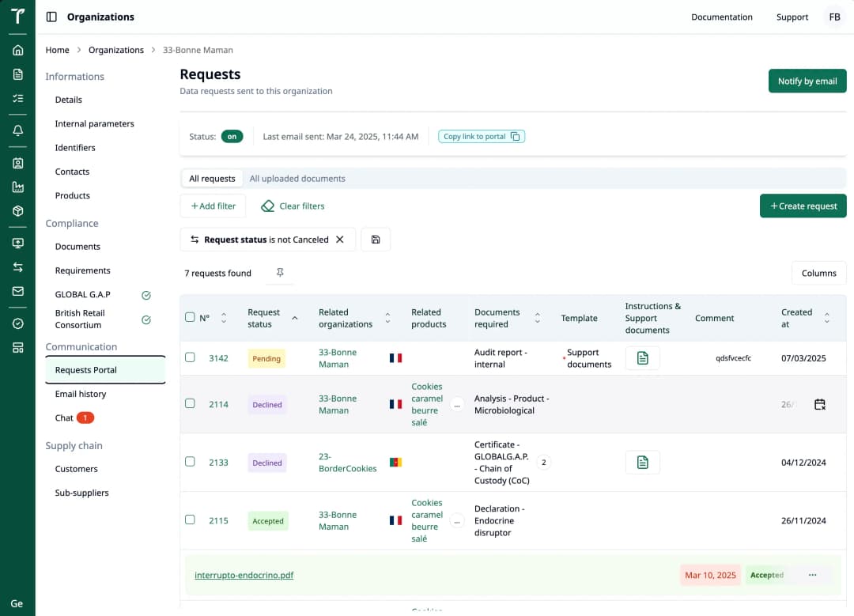The image size is (854, 616).
Task: Check the checkbox for request 3142
Action: (190, 357)
